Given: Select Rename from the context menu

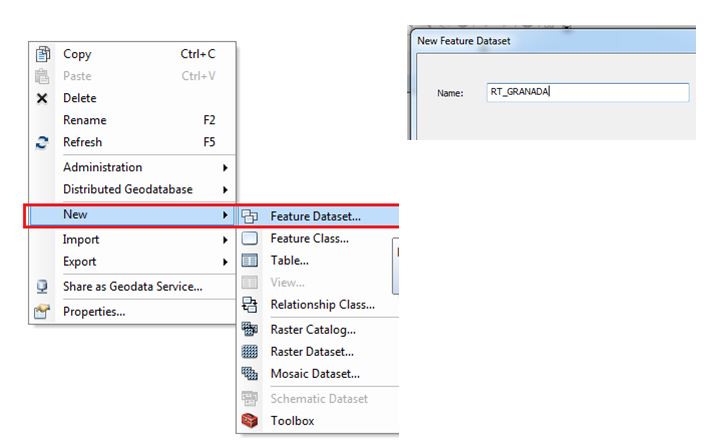Looking at the screenshot, I should click(x=84, y=120).
